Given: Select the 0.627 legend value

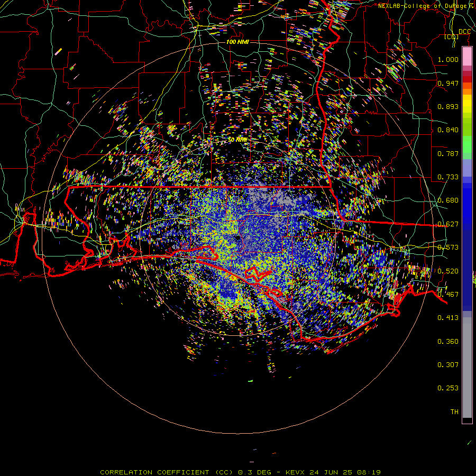Looking at the screenshot, I should click(x=448, y=224).
